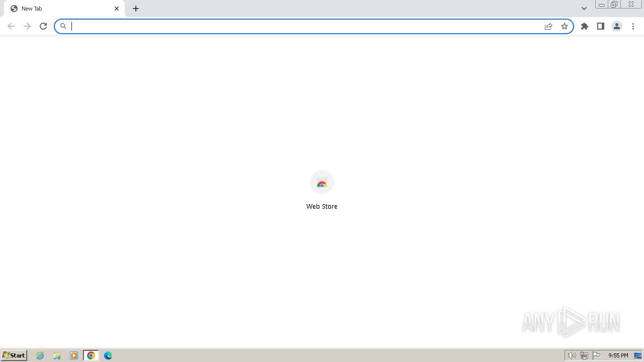
Task: Open the profile avatar menu
Action: pyautogui.click(x=617, y=26)
